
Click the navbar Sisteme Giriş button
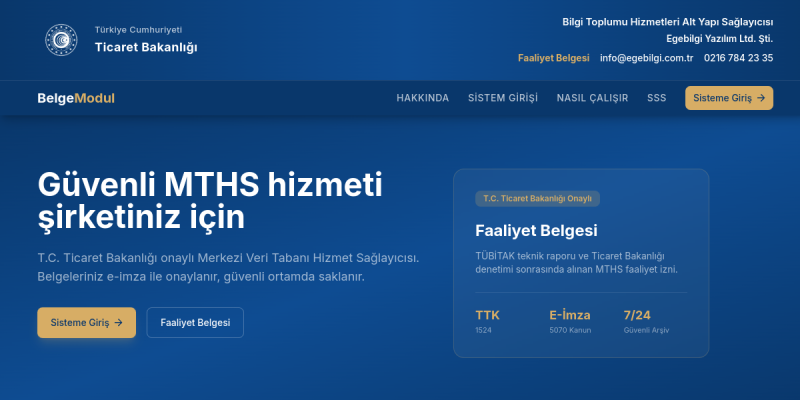point(729,98)
